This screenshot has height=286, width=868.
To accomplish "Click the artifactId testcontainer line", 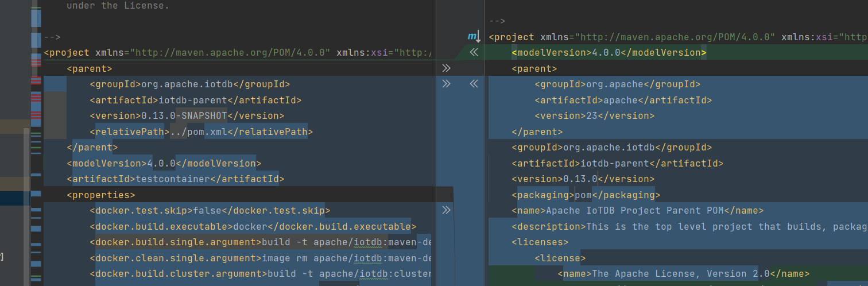I will click(175, 179).
